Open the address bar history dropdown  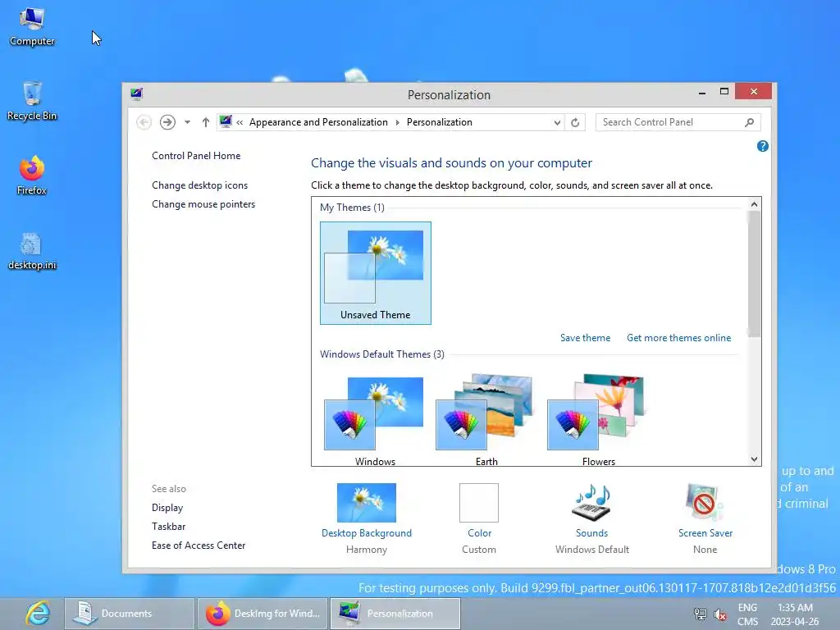557,122
